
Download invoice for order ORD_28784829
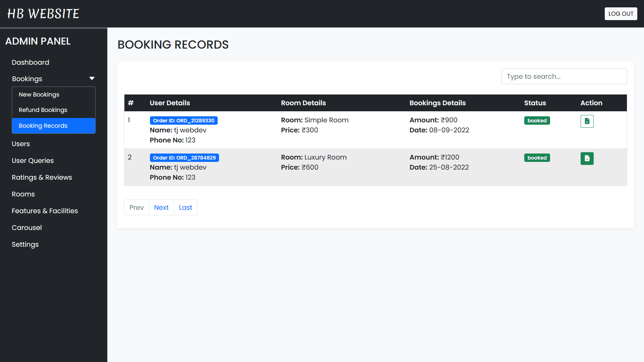(587, 159)
